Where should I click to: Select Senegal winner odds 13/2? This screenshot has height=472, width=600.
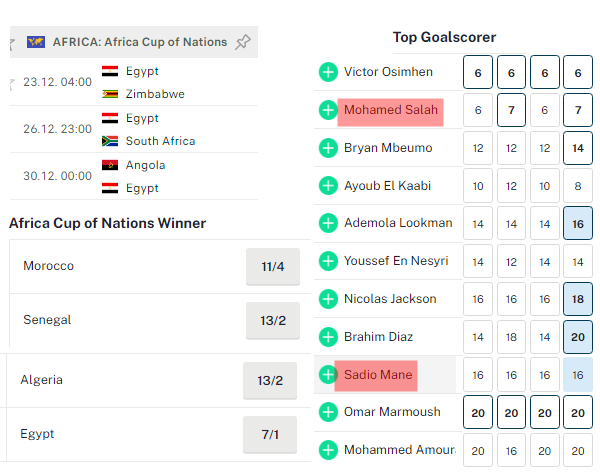(x=271, y=321)
